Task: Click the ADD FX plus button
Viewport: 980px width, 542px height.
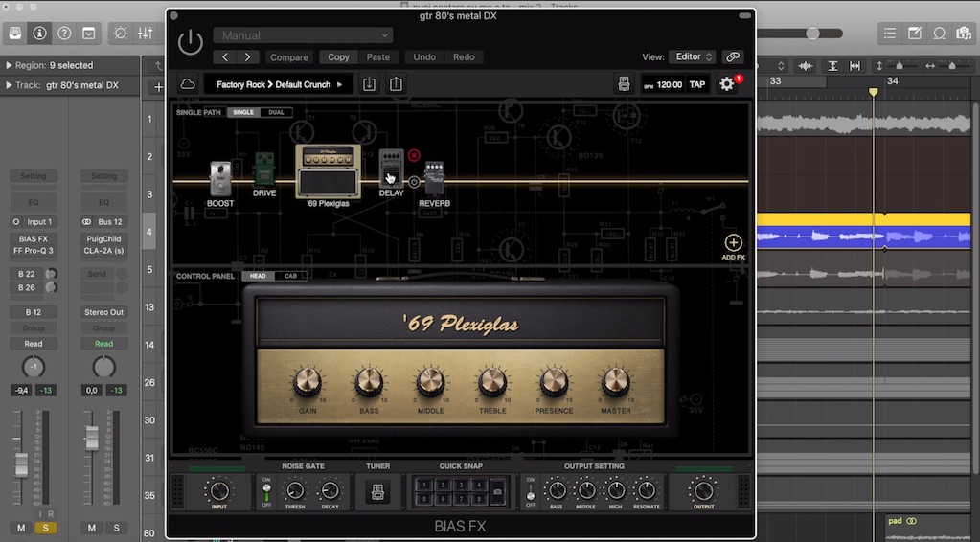Action: (733, 243)
